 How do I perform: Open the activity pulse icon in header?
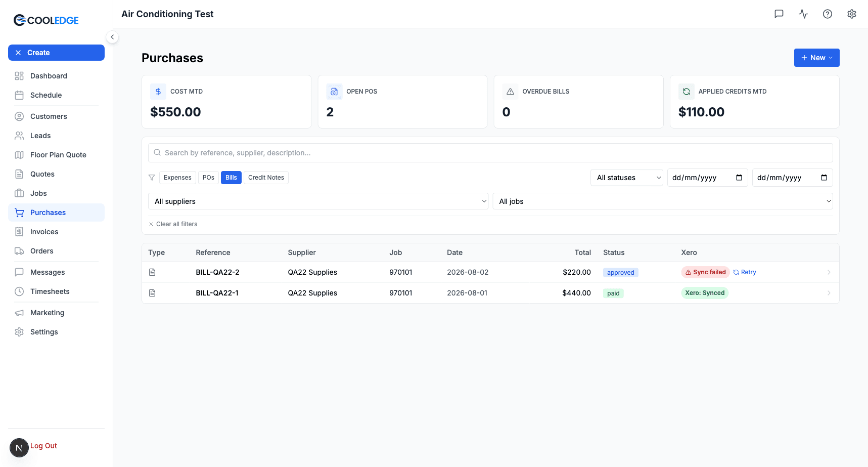coord(803,14)
